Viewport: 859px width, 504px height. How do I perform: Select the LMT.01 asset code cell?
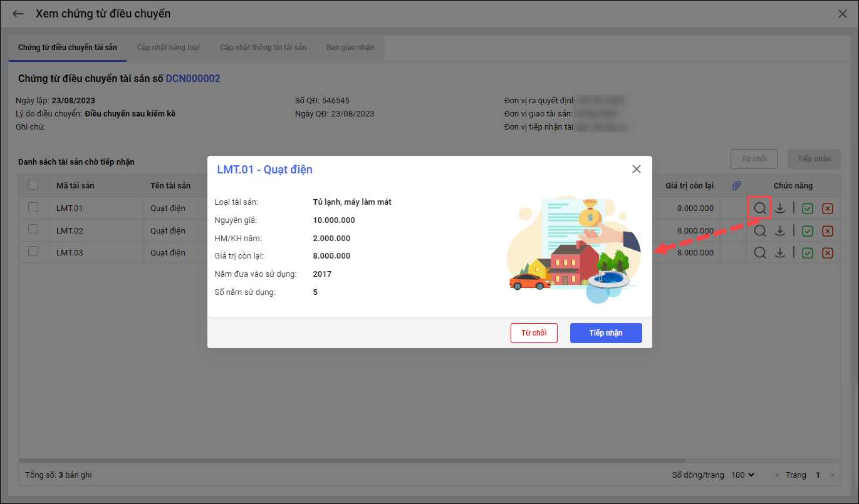point(70,208)
